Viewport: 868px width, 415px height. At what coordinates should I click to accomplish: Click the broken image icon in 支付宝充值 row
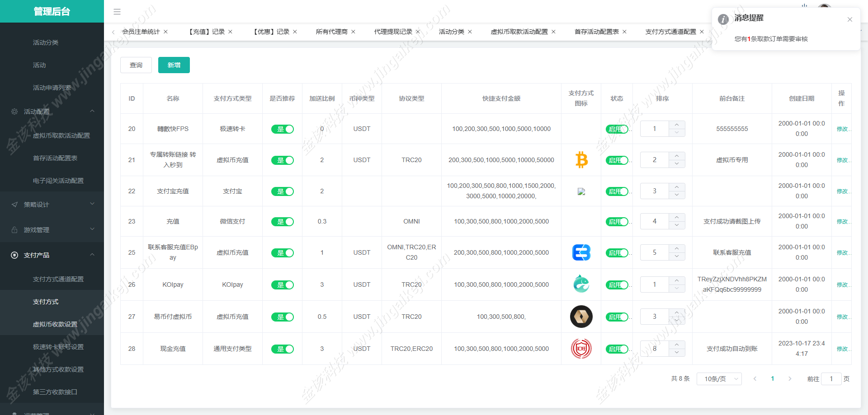[581, 191]
